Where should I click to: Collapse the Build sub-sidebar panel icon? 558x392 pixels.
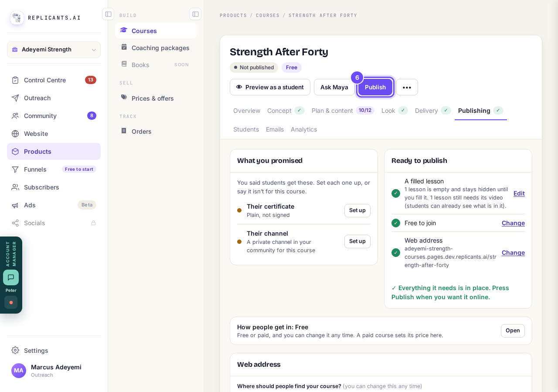point(195,14)
